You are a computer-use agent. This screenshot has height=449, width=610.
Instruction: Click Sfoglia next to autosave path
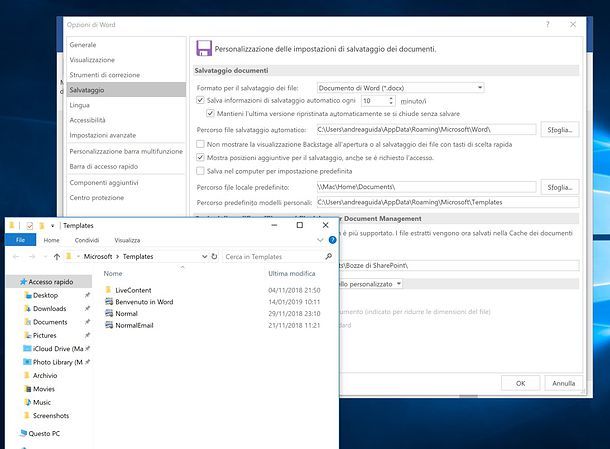559,130
